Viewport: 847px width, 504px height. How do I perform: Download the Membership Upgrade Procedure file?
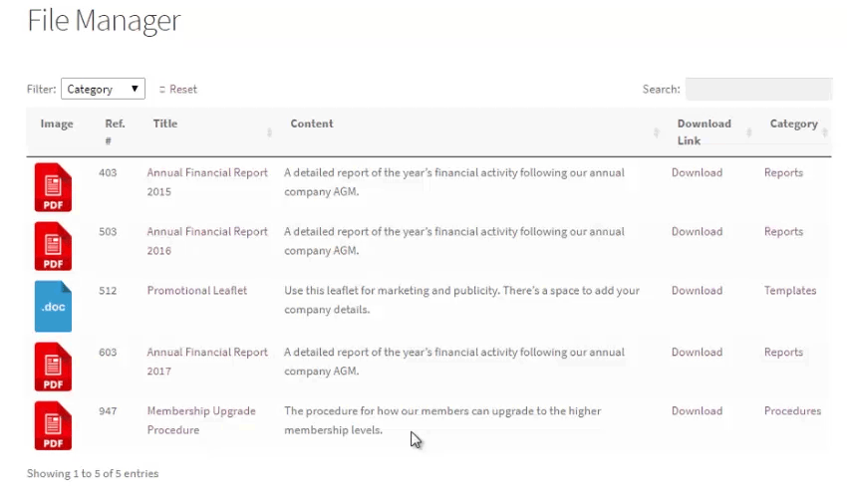tap(697, 410)
